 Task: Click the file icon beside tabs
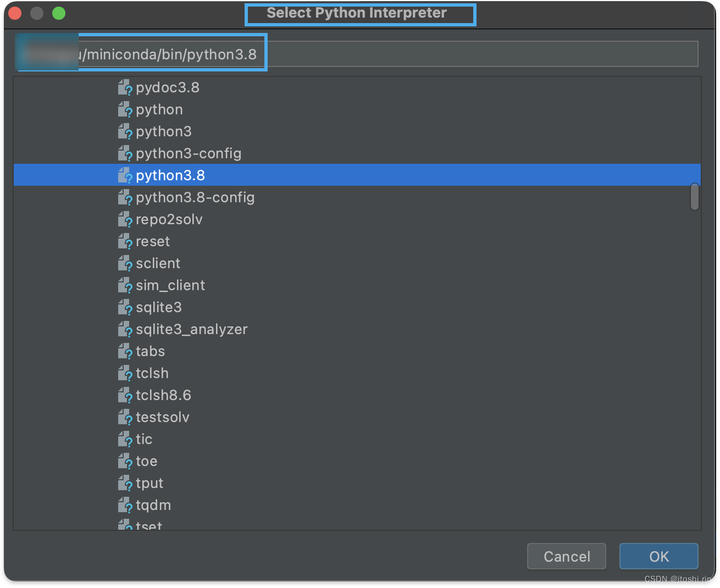pos(125,351)
